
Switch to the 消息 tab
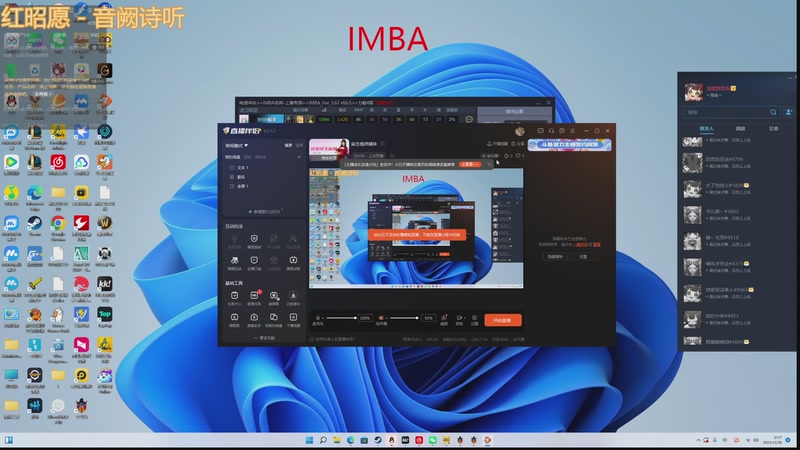[x=740, y=129]
